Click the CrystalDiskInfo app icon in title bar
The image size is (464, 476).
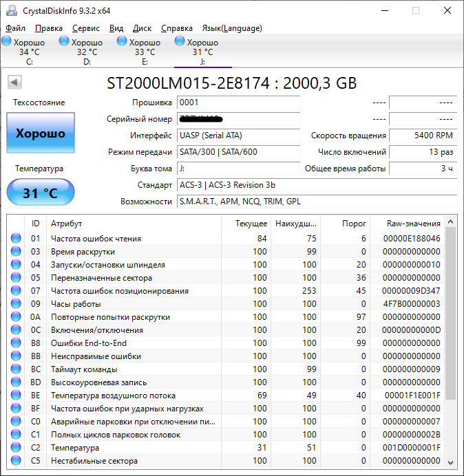coord(12,10)
